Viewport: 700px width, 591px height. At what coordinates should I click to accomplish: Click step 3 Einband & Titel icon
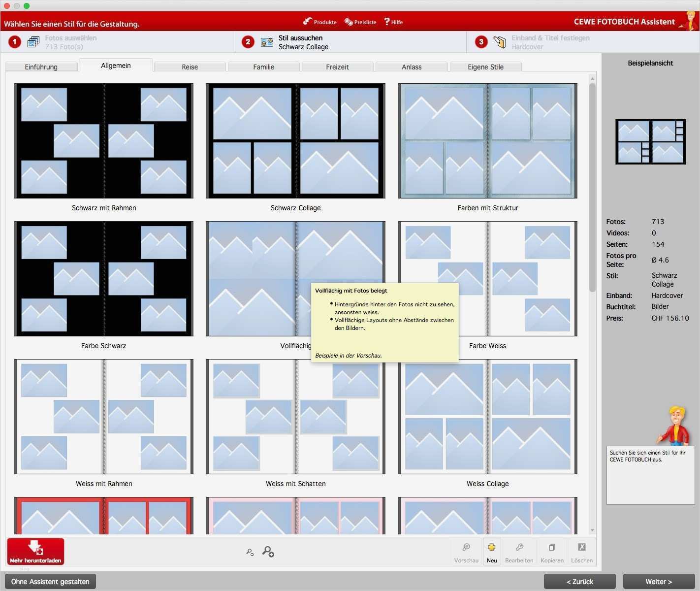pos(500,42)
